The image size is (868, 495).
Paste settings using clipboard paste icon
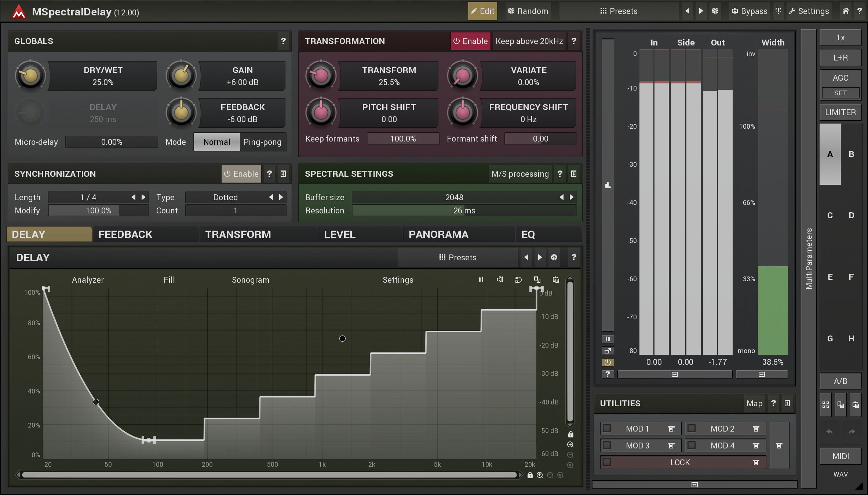555,280
